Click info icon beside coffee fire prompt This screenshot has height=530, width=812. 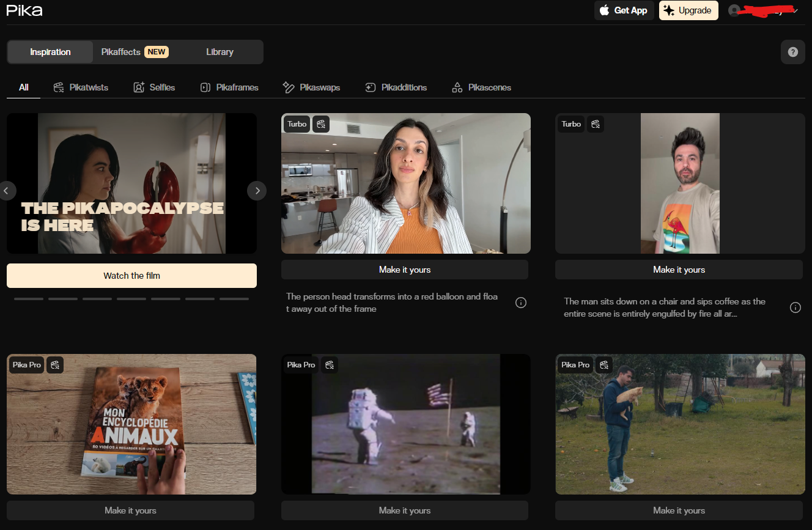coord(795,307)
